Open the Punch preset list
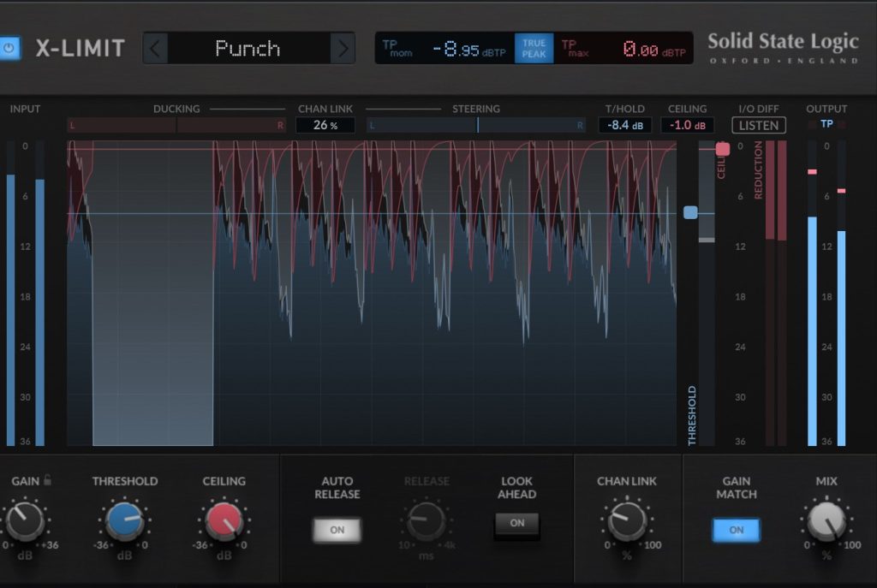The image size is (877, 588). (248, 48)
